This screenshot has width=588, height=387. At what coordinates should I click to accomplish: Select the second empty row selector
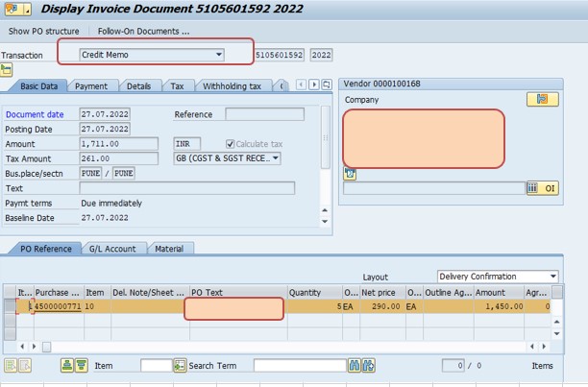(x=11, y=320)
